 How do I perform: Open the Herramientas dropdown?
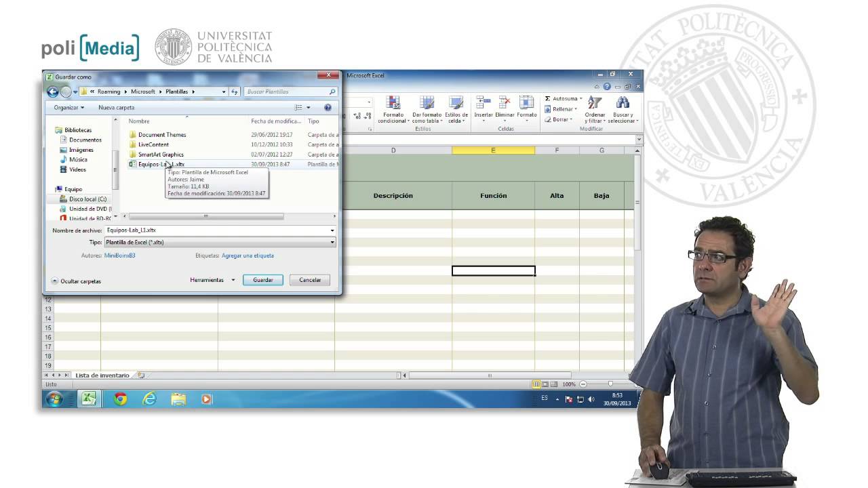click(x=212, y=280)
